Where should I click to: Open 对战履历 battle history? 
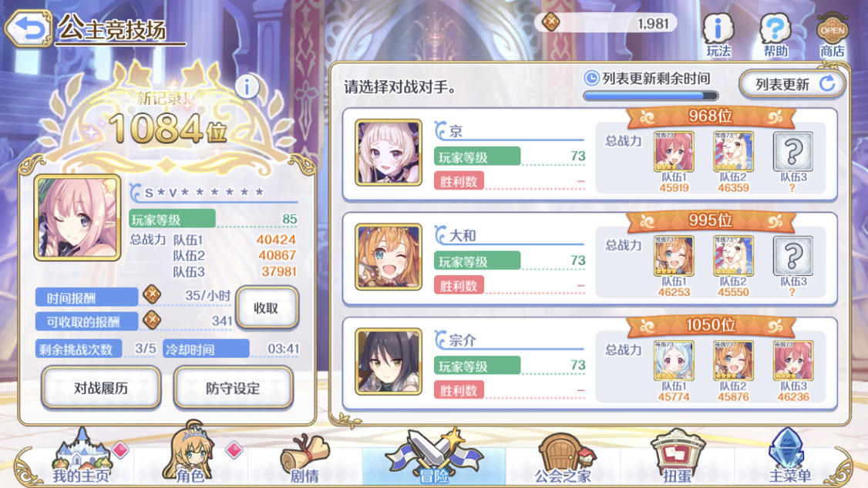click(x=101, y=388)
